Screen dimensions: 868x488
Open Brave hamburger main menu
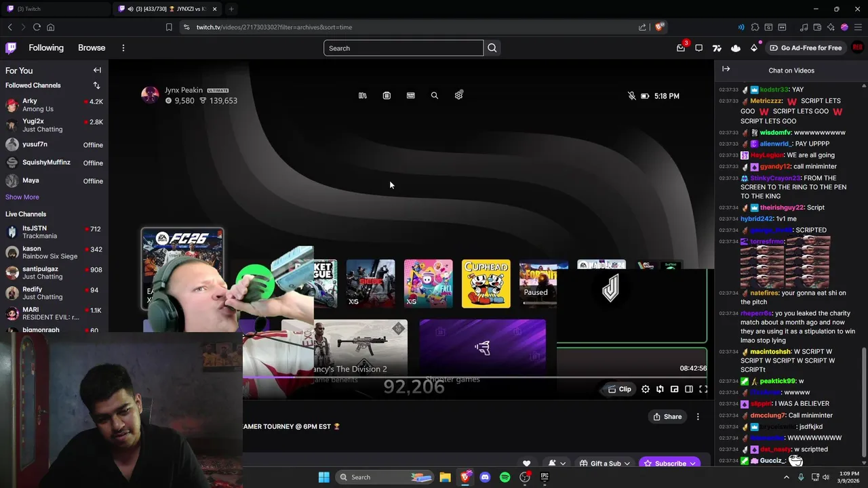click(x=858, y=27)
